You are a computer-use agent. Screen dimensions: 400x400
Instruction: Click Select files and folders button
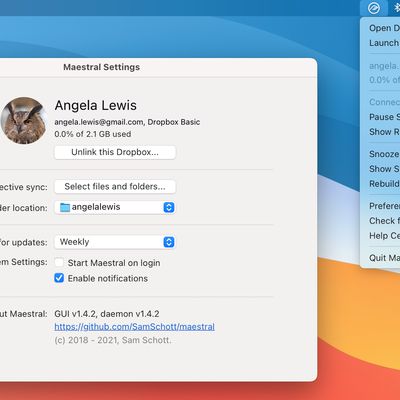pos(115,187)
